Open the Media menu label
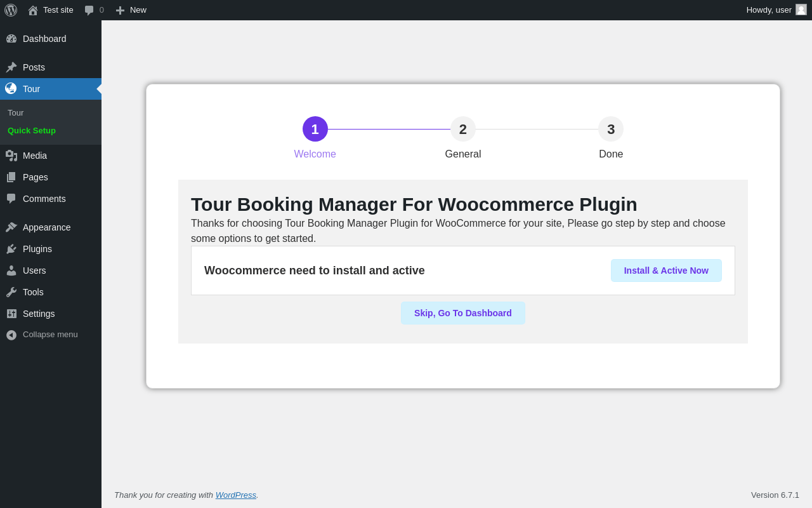This screenshot has width=812, height=508. [x=35, y=156]
